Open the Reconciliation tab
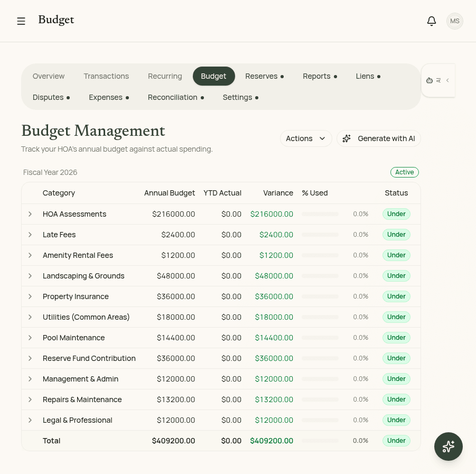 176,97
